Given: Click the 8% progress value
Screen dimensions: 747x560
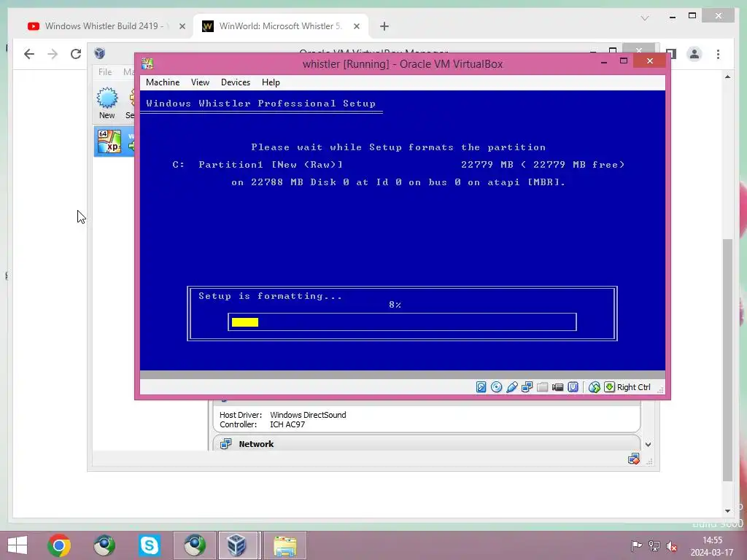Looking at the screenshot, I should click(x=395, y=305).
